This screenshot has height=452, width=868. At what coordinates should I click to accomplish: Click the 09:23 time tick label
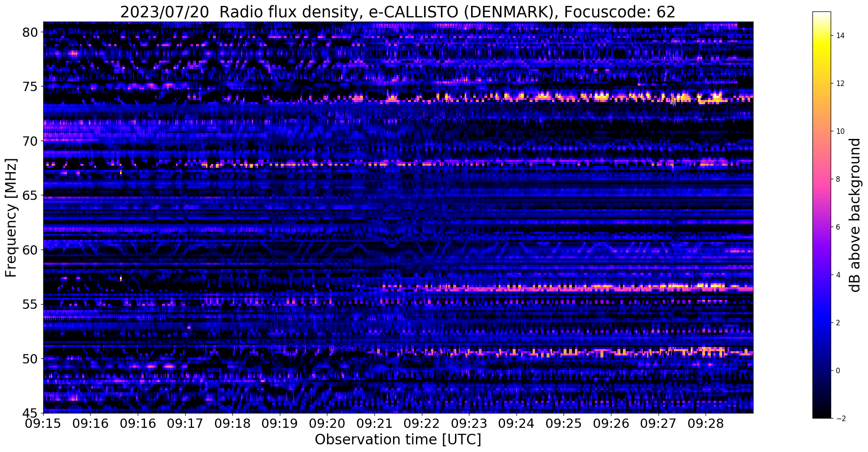tap(469, 423)
